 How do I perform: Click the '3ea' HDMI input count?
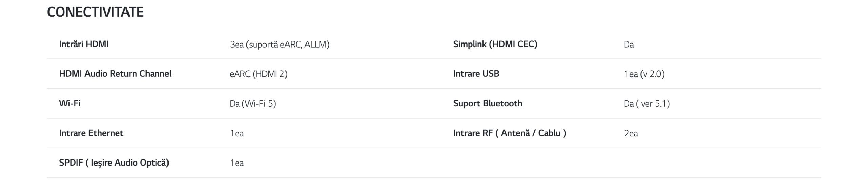point(237,45)
